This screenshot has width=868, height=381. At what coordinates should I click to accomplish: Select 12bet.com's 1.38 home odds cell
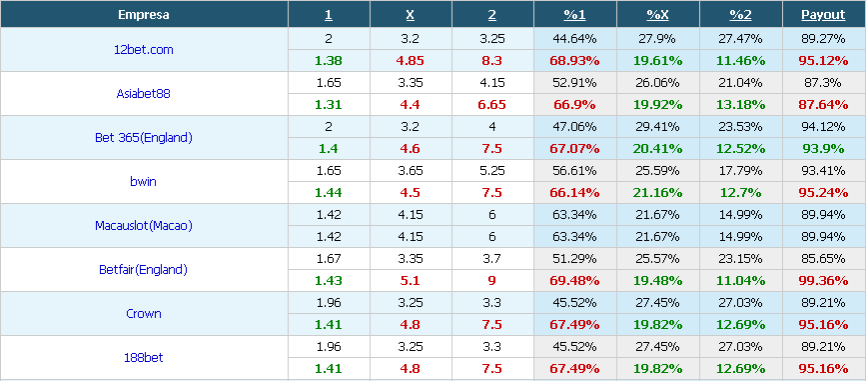pyautogui.click(x=329, y=60)
